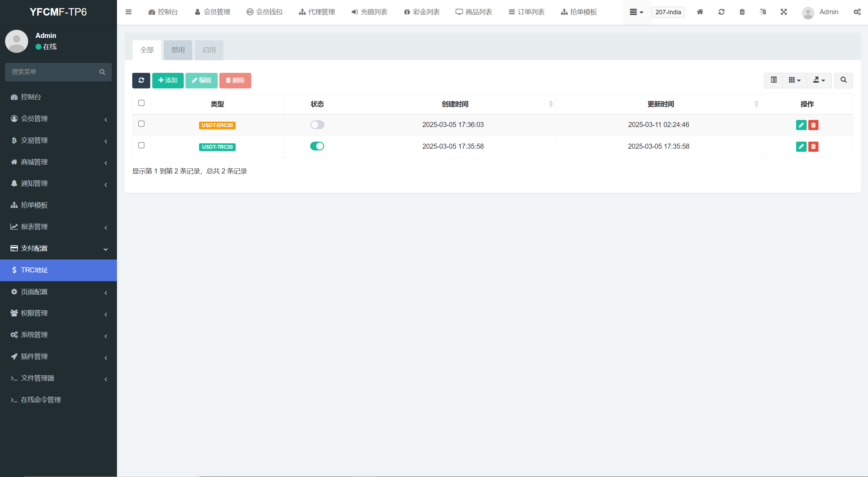Open the export data dropdown

coord(819,80)
